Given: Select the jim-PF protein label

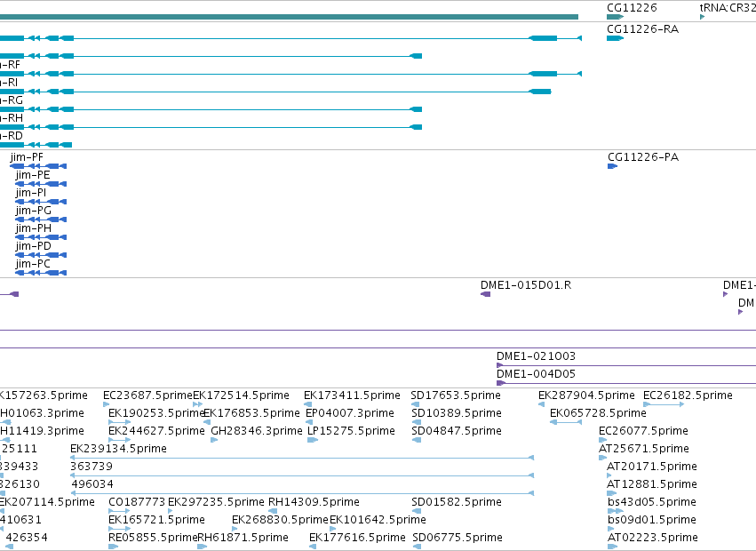Looking at the screenshot, I should coord(27,156).
